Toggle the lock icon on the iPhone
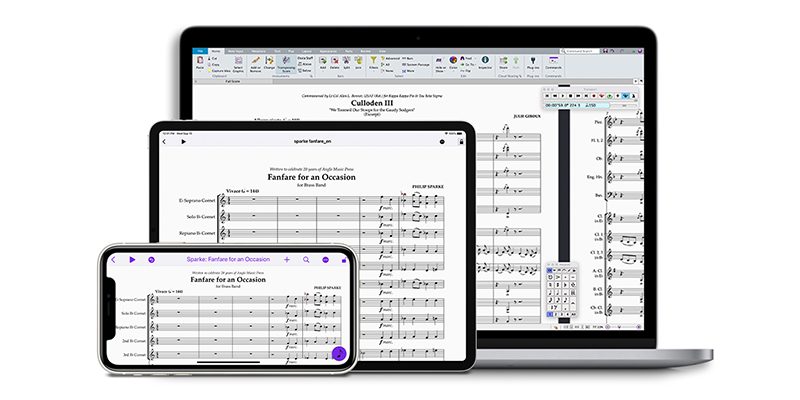The height and width of the screenshot is (400, 800). click(344, 260)
